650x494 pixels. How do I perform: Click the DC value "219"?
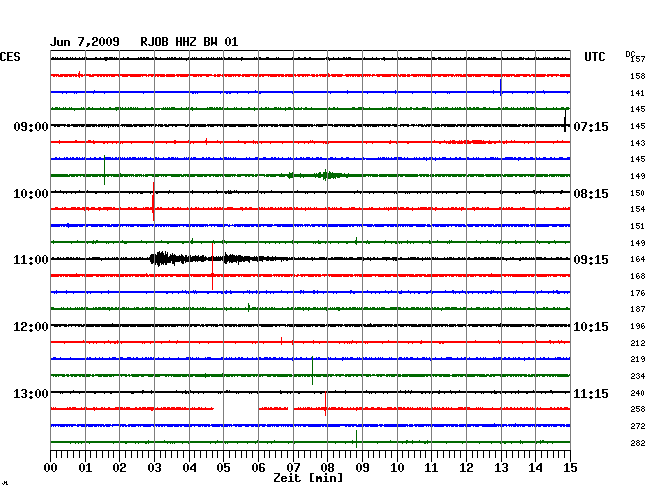[638, 359]
